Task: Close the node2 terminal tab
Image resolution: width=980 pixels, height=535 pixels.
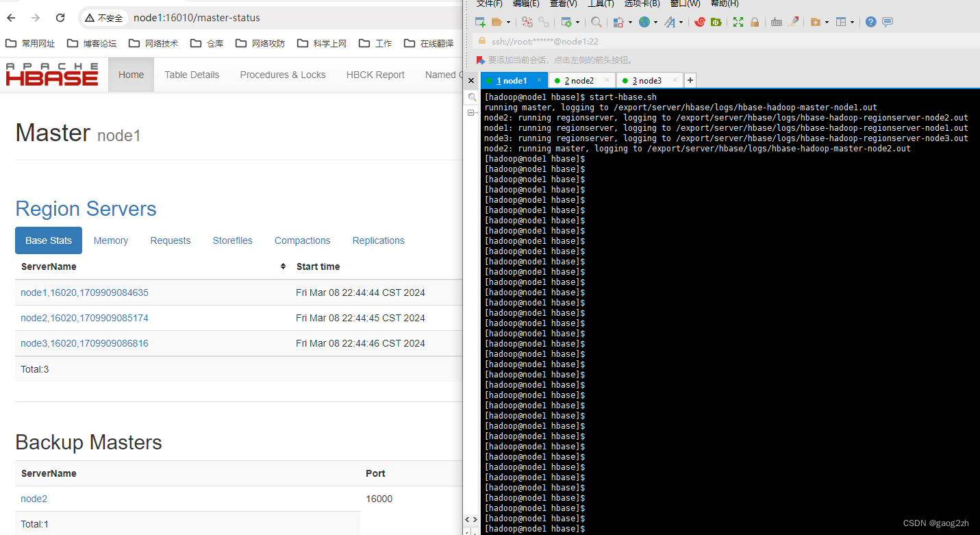Action: [x=608, y=80]
